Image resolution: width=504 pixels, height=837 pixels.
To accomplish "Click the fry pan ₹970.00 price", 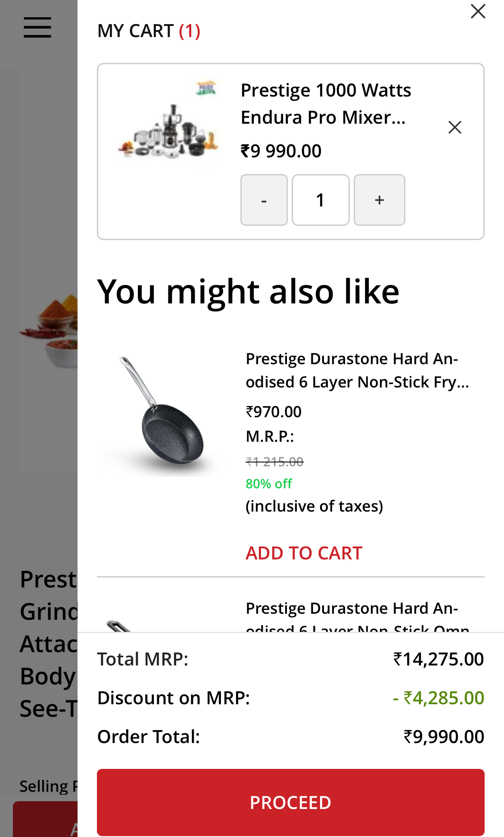I will tap(274, 412).
